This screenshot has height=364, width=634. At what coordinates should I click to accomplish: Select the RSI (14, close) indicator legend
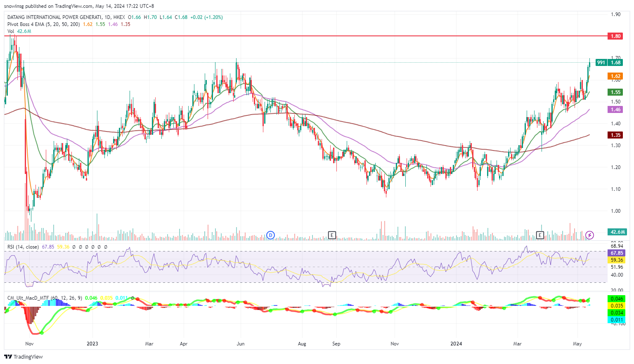tap(23, 247)
